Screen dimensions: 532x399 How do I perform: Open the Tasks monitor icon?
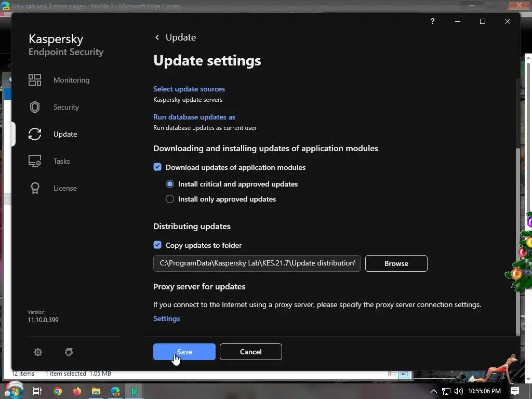coord(35,161)
